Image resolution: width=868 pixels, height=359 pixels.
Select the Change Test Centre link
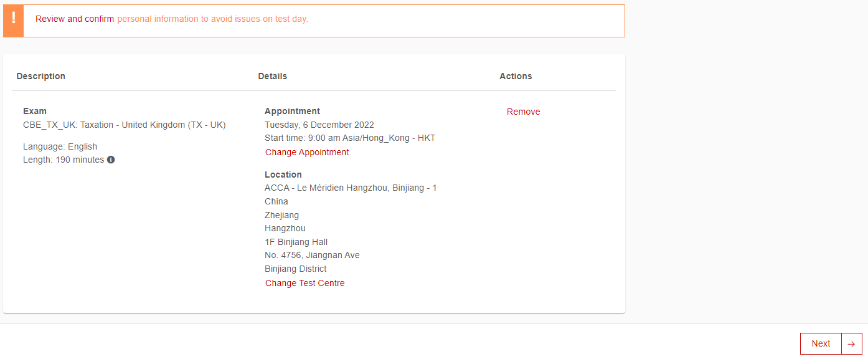pos(304,283)
